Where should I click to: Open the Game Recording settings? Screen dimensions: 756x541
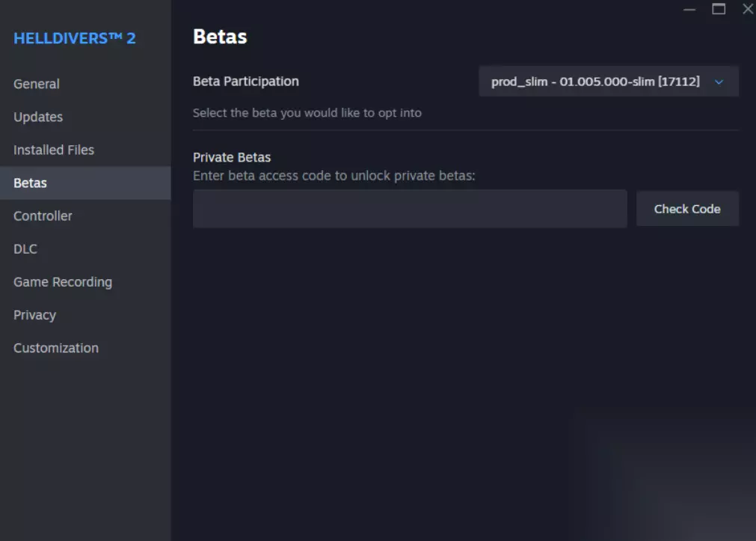[x=63, y=282]
